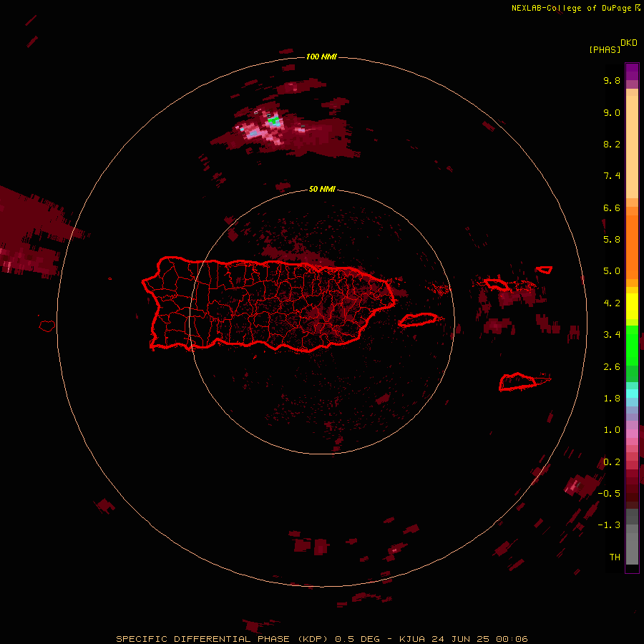Select the 5.0 value on color scale

612,271
